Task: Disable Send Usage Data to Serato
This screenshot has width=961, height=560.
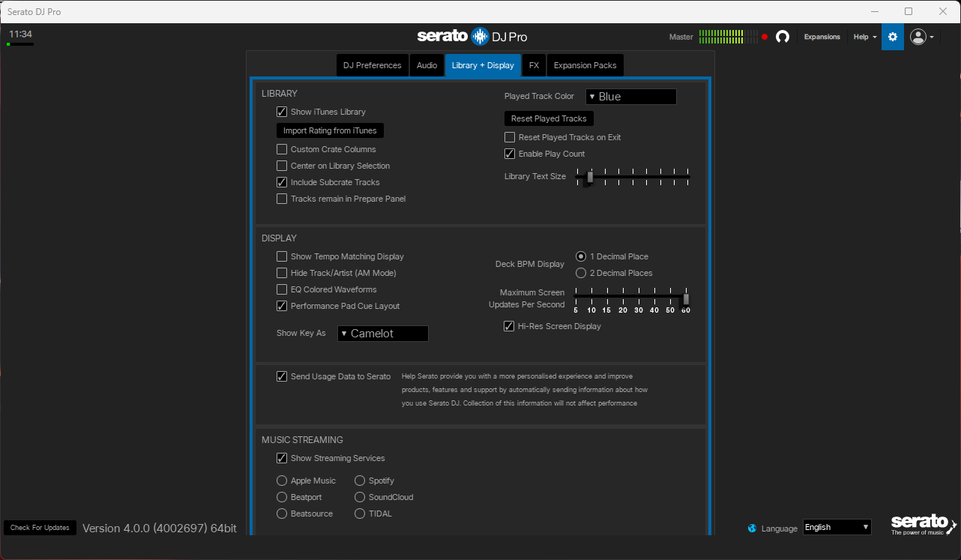Action: point(282,376)
